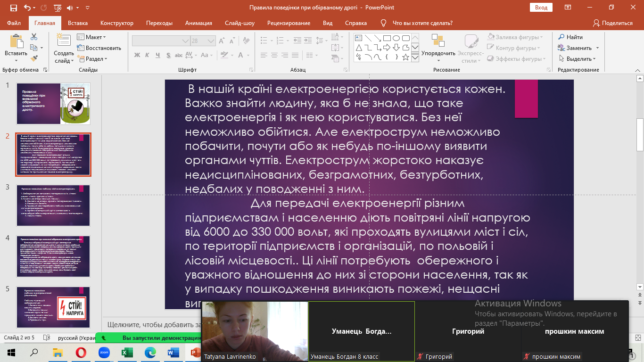The image size is (644, 362).
Task: Select the rectangle shape in gallery
Action: (x=387, y=38)
